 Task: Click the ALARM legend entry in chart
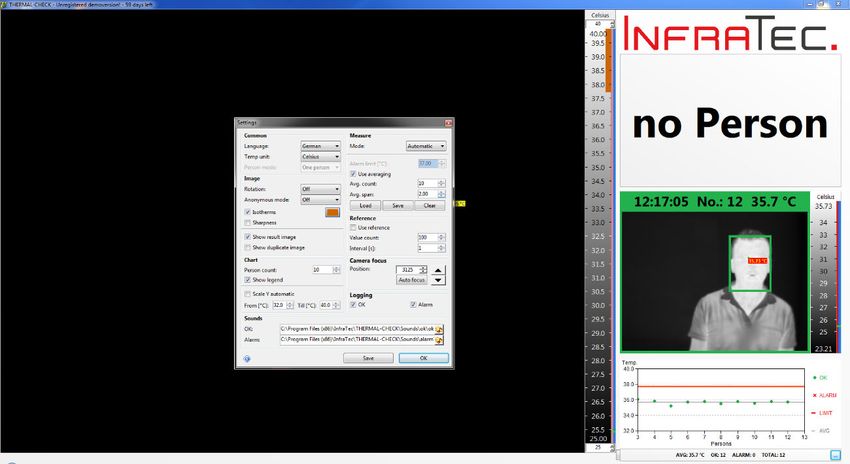(x=825, y=395)
